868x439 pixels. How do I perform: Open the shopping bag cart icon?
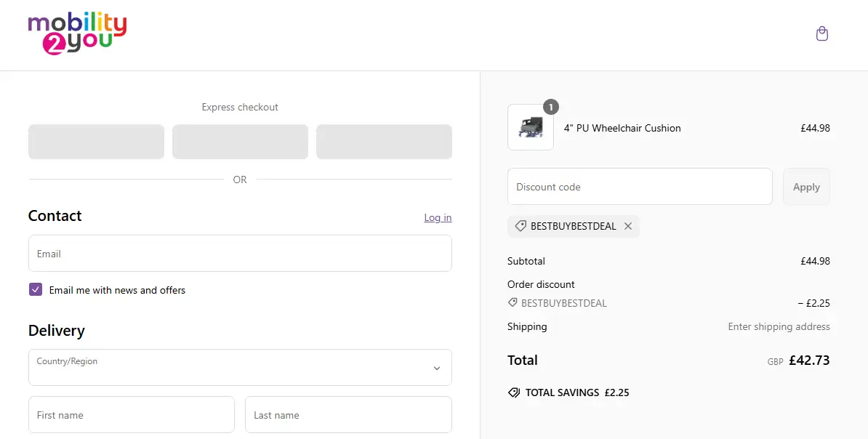(821, 34)
